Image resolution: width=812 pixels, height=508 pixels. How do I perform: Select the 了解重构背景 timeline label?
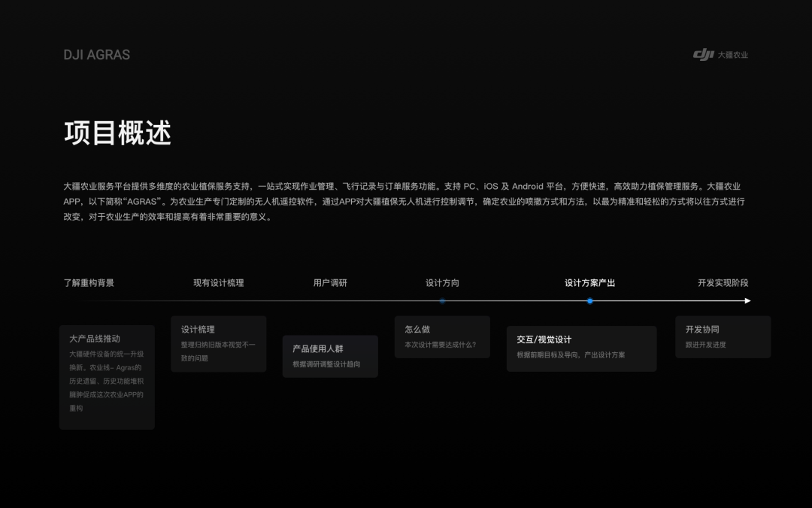click(89, 283)
